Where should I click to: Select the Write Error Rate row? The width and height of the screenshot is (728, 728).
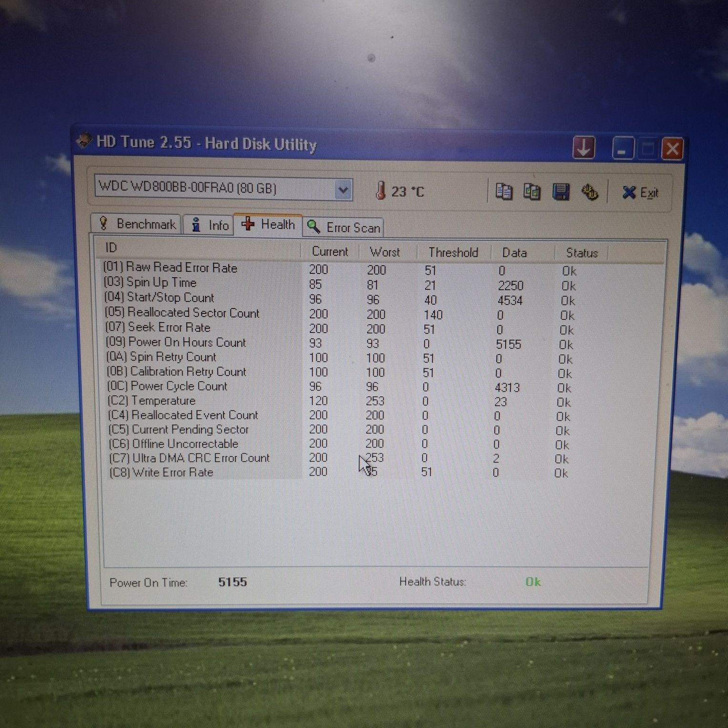[340, 472]
